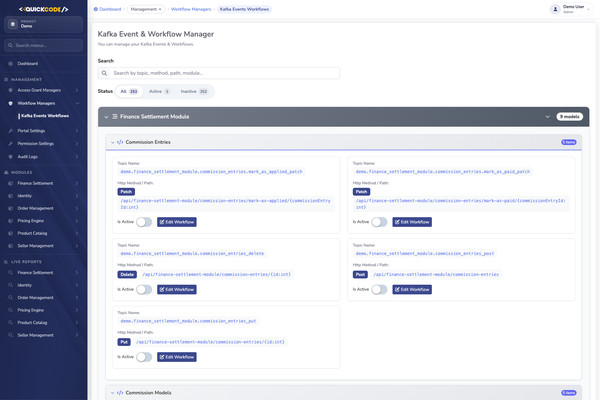
Task: Edit Workflow for commission_entries_delete topic
Action: click(x=177, y=290)
